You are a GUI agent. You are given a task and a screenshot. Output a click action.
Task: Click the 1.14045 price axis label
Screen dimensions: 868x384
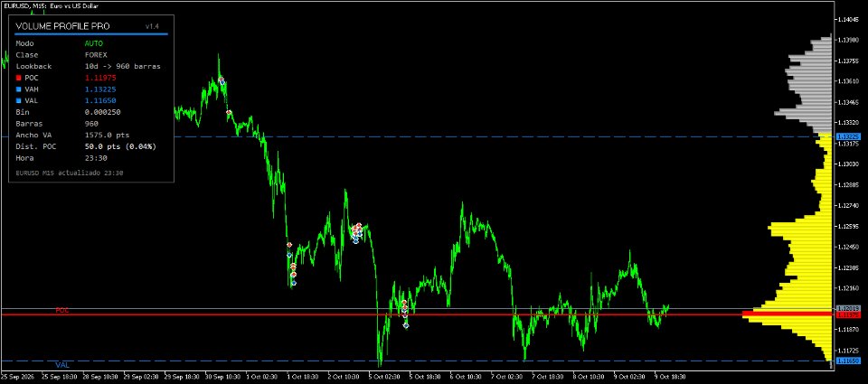tap(849, 19)
